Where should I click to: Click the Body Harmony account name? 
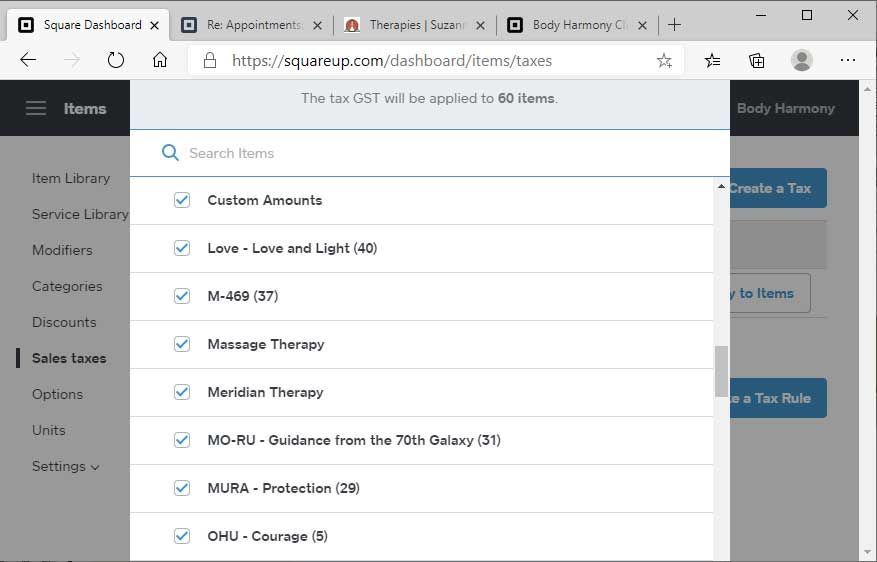click(785, 108)
